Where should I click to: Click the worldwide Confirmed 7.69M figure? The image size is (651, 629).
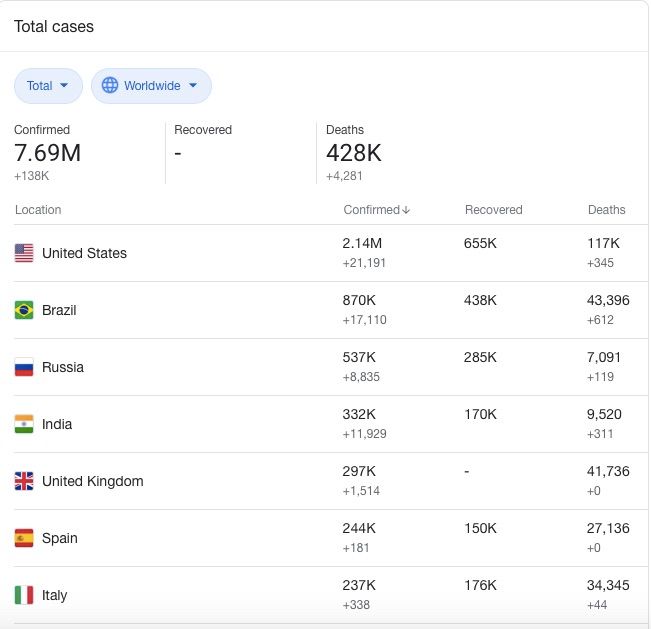pyautogui.click(x=47, y=153)
